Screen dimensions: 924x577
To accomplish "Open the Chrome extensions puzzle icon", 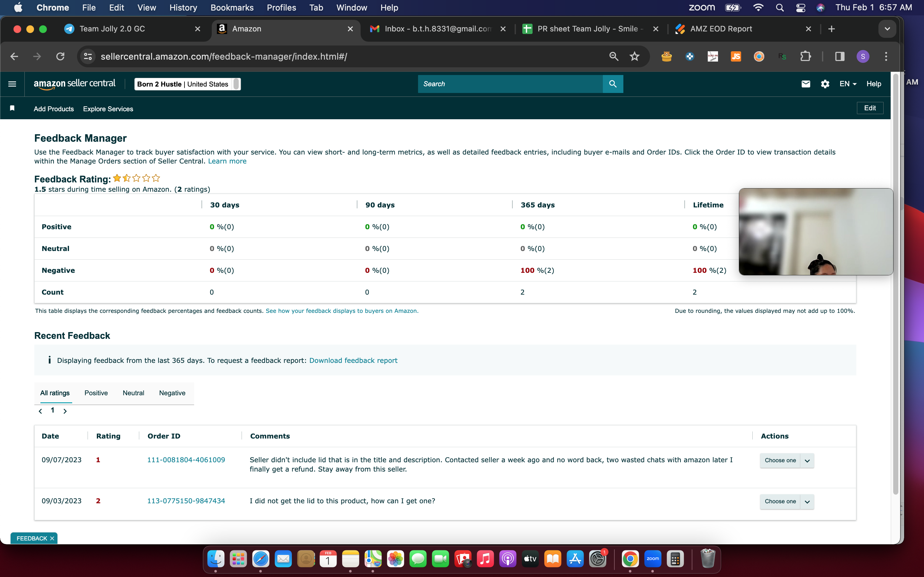I will 805,56.
